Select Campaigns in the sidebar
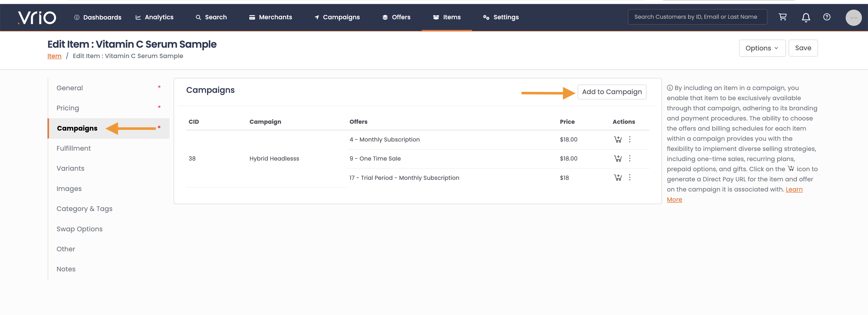This screenshot has height=315, width=868. (109, 128)
